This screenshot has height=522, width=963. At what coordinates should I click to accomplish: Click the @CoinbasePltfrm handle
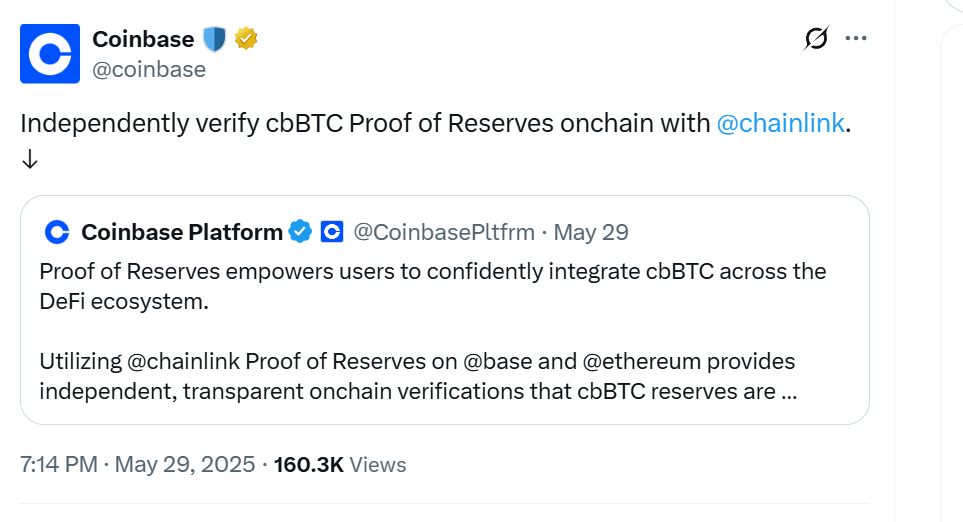(x=444, y=233)
